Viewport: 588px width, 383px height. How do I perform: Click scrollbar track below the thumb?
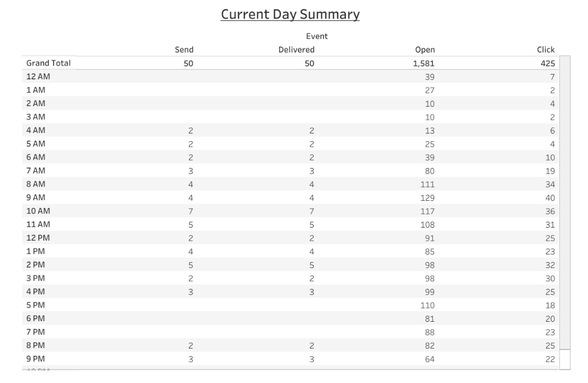tap(565, 359)
